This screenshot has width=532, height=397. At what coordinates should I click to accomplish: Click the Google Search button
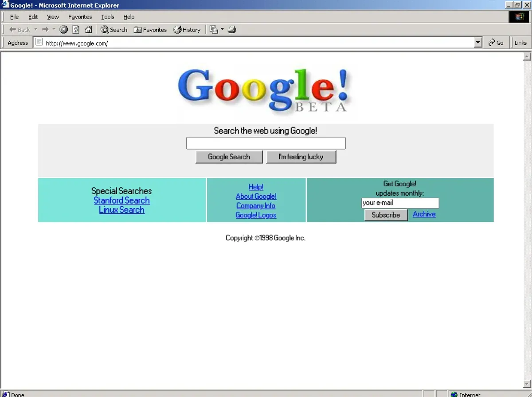click(x=229, y=157)
